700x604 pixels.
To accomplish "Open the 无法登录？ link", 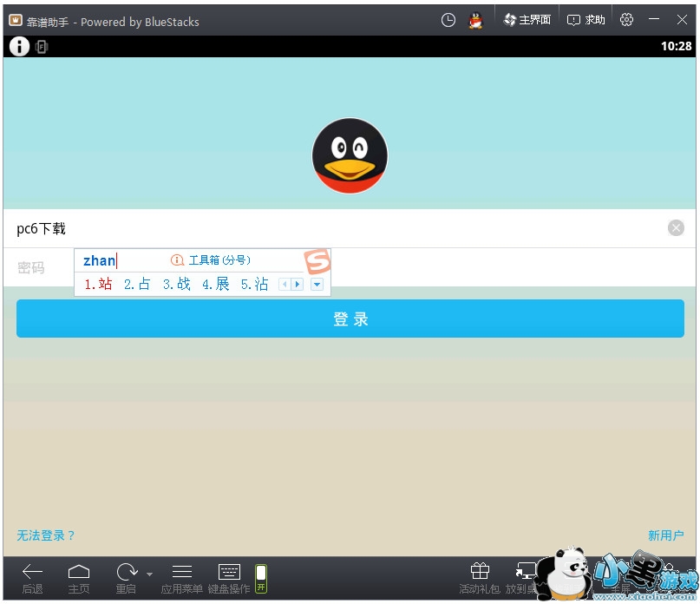I will click(x=45, y=535).
